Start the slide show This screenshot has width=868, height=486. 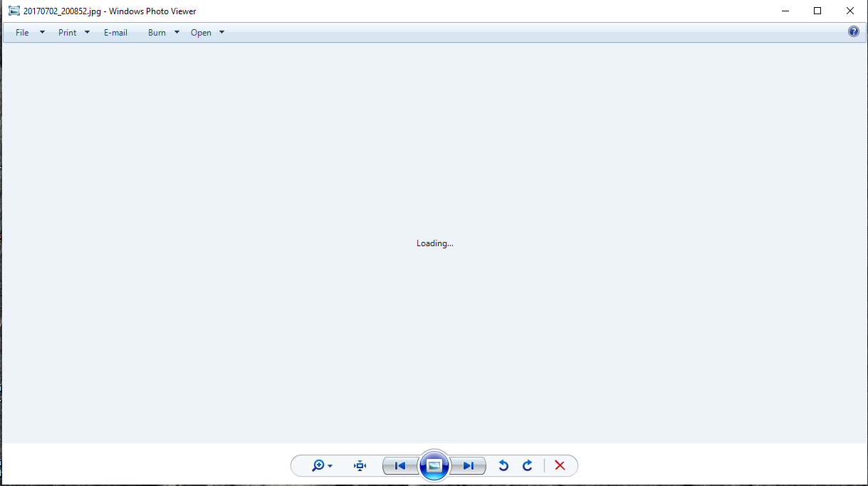[434, 466]
